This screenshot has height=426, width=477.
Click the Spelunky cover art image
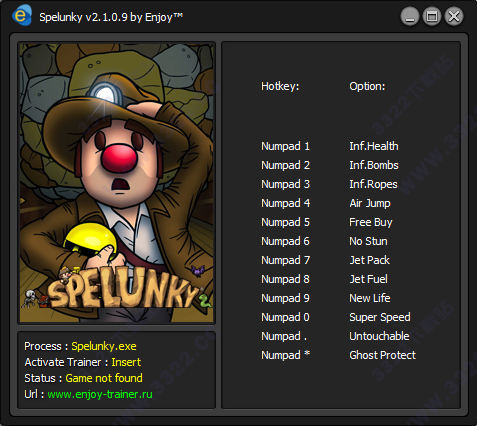[x=116, y=183]
